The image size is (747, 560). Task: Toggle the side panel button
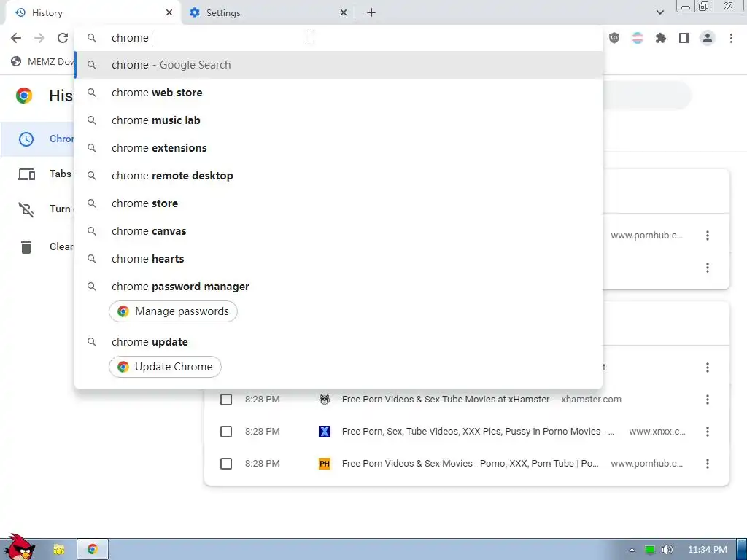684,38
